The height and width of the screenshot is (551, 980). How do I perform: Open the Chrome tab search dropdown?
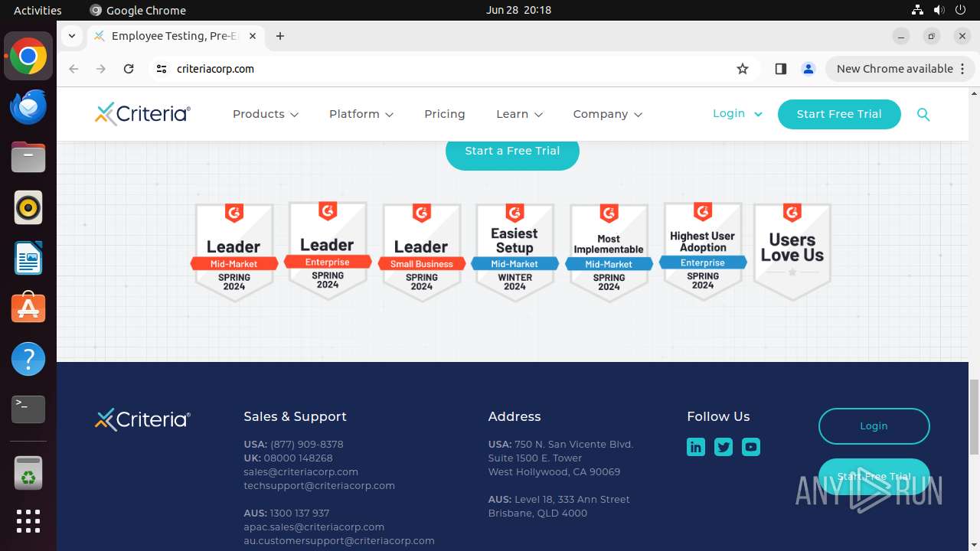(71, 36)
